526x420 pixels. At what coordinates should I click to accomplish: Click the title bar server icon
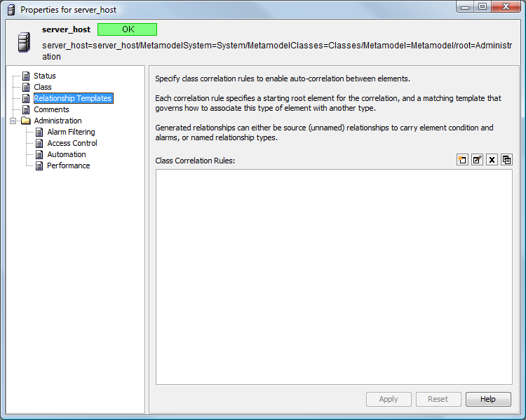[x=11, y=10]
